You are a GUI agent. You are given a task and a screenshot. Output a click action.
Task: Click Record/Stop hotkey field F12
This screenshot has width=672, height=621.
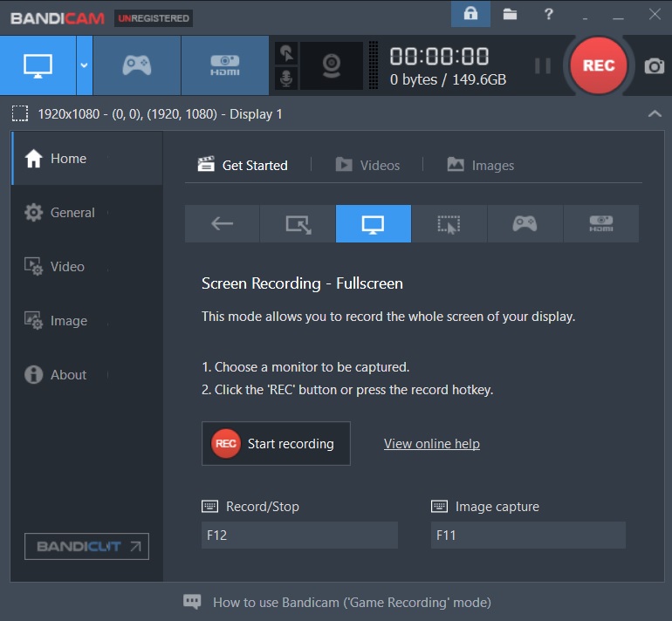point(299,535)
